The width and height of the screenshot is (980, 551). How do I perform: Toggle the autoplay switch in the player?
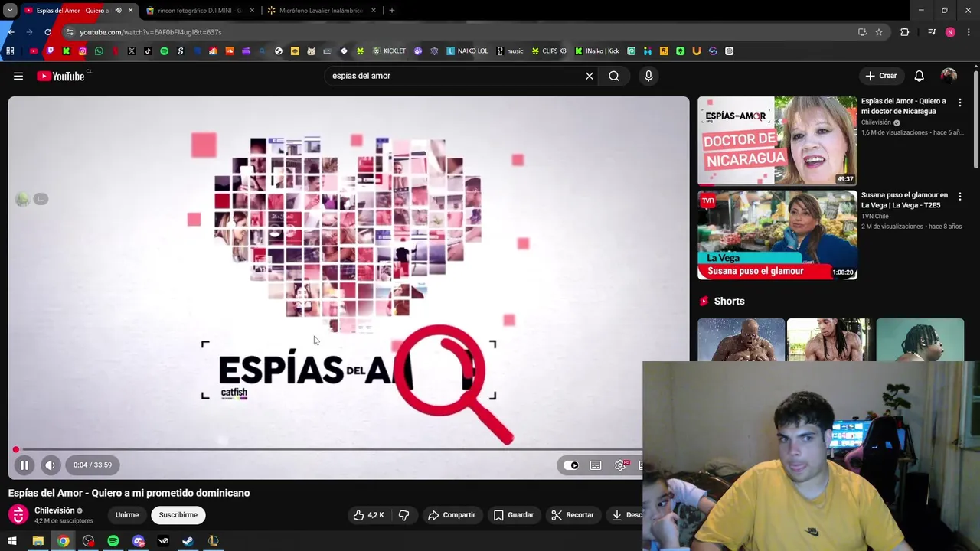[571, 465]
